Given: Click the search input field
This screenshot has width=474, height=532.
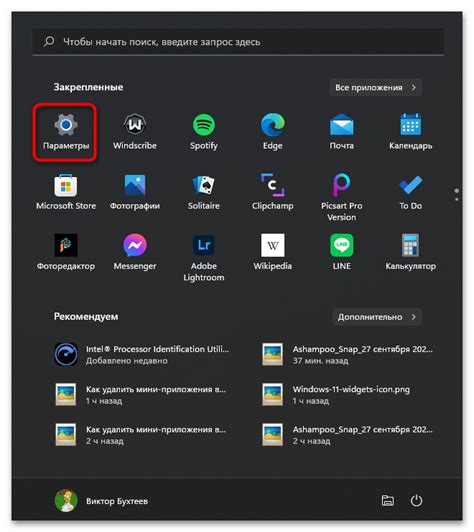Looking at the screenshot, I should pos(238,42).
